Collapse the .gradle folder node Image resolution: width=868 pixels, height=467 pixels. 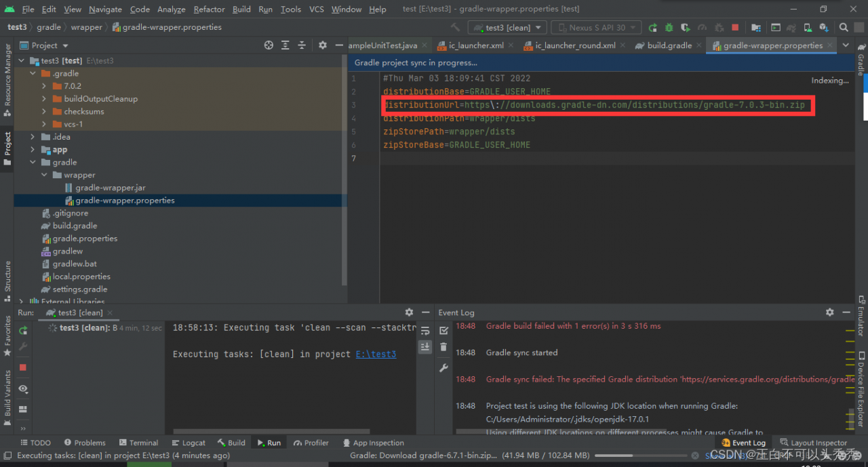click(x=33, y=73)
